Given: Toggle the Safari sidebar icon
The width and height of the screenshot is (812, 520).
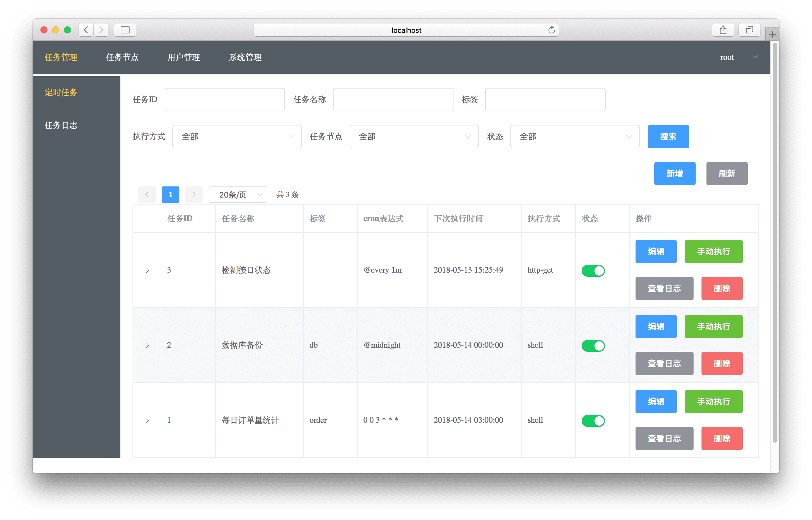Looking at the screenshot, I should [x=125, y=30].
